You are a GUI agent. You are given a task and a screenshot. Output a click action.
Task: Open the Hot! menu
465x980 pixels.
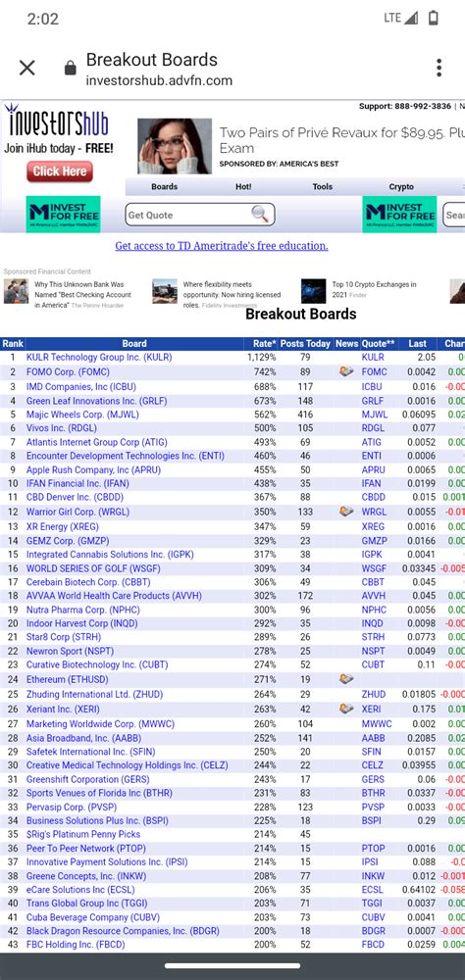tap(243, 186)
